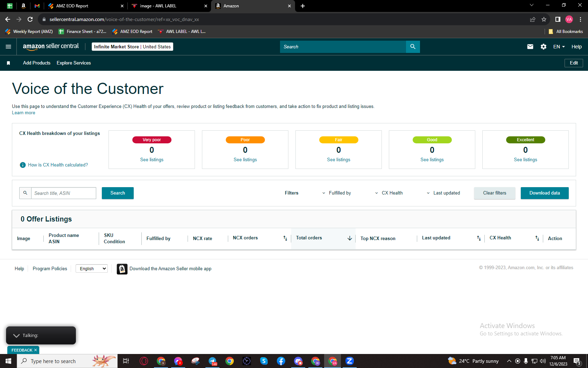Click the bookmark flag icon in subnav

pyautogui.click(x=8, y=63)
